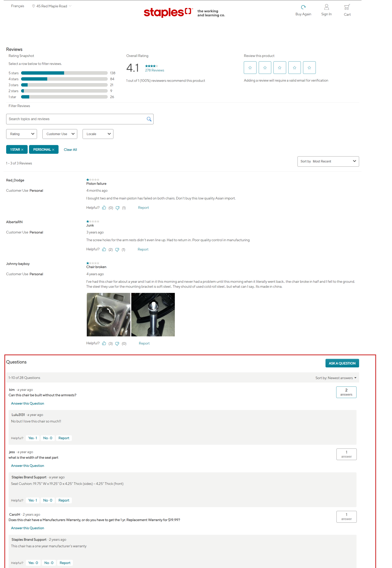Change Sort by Most Recent option
This screenshot has height=568, width=392.
(328, 161)
